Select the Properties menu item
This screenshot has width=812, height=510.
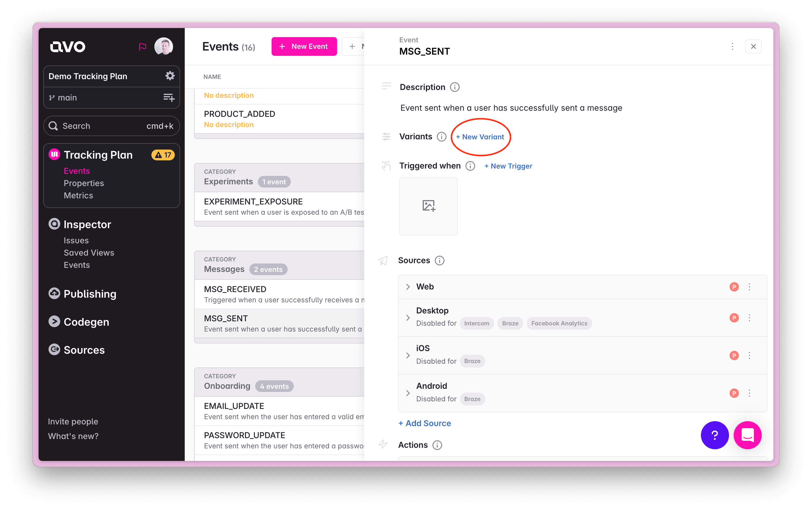click(84, 183)
